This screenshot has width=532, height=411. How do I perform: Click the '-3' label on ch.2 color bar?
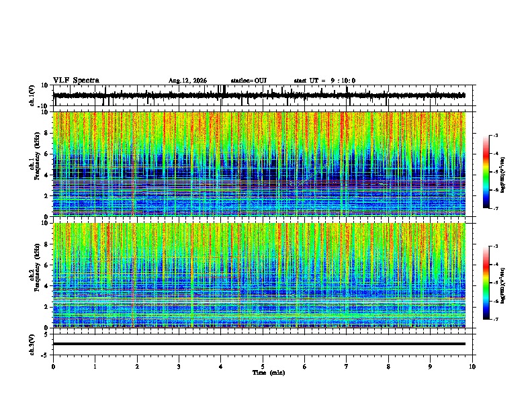click(x=495, y=246)
